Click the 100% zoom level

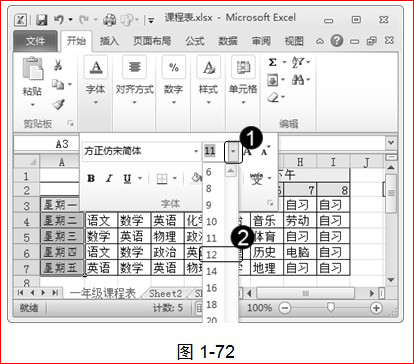tap(259, 308)
